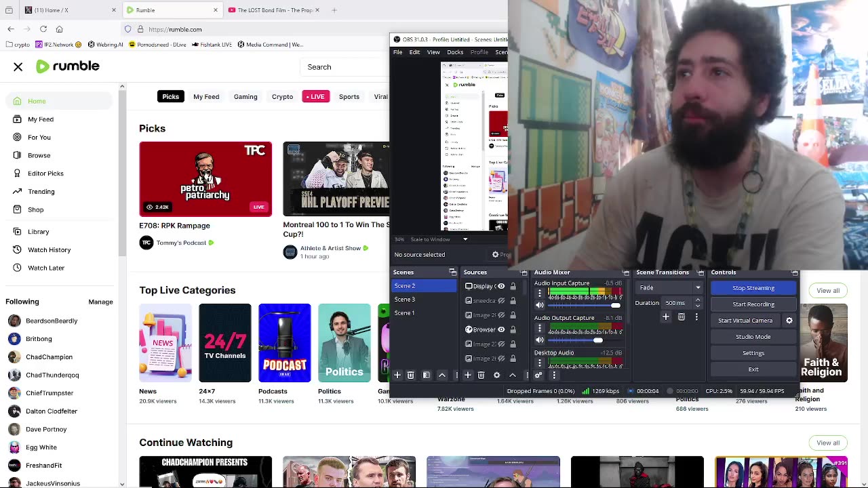Open the Sources toolbar overflow dots menu
The height and width of the screenshot is (488, 868).
(x=527, y=375)
